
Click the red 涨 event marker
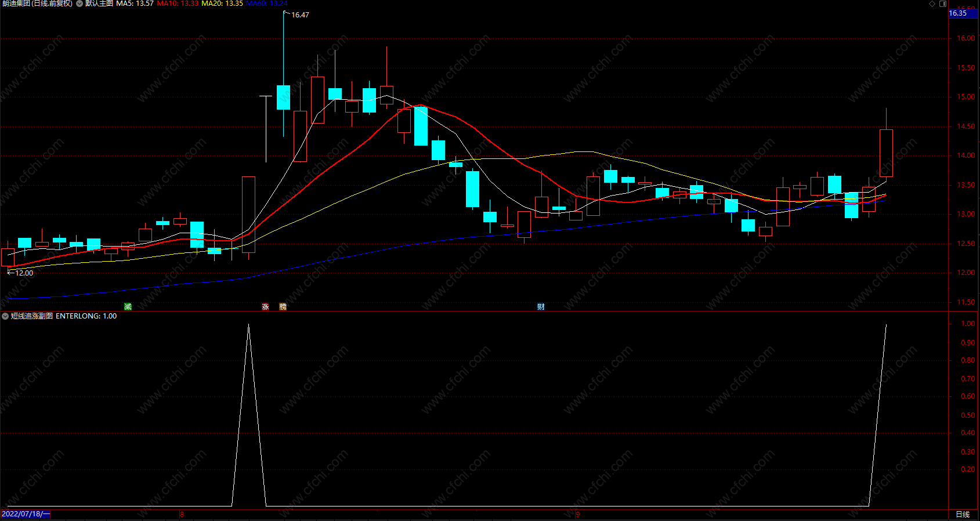(x=265, y=306)
